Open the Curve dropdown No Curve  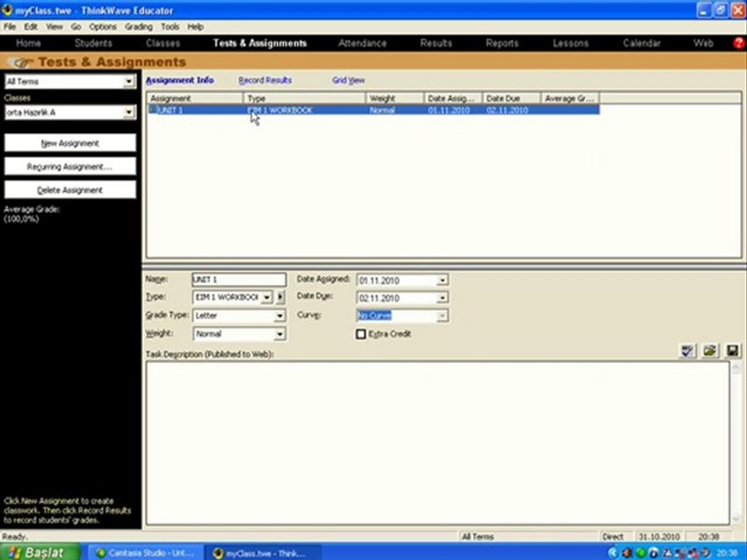(x=442, y=315)
